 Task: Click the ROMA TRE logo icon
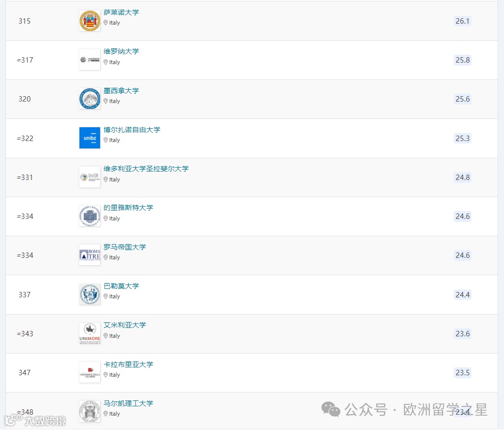point(89,255)
